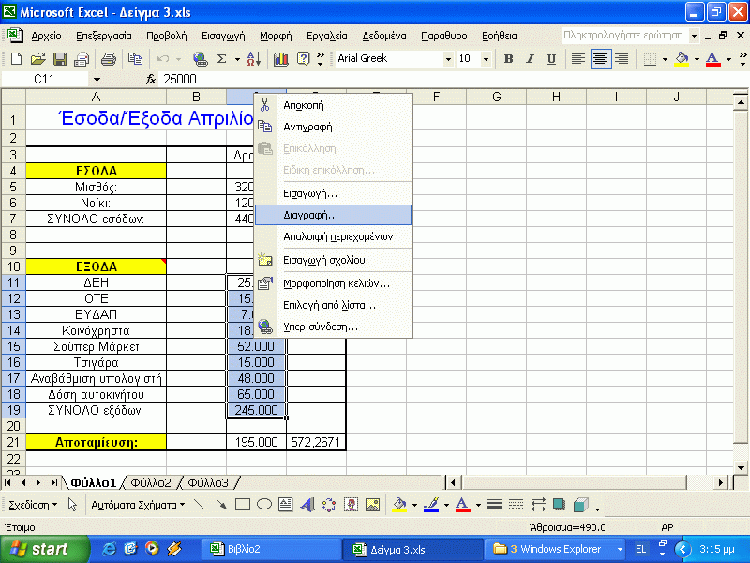
Task: Click the Shadow Style icon
Action: pyautogui.click(x=559, y=504)
